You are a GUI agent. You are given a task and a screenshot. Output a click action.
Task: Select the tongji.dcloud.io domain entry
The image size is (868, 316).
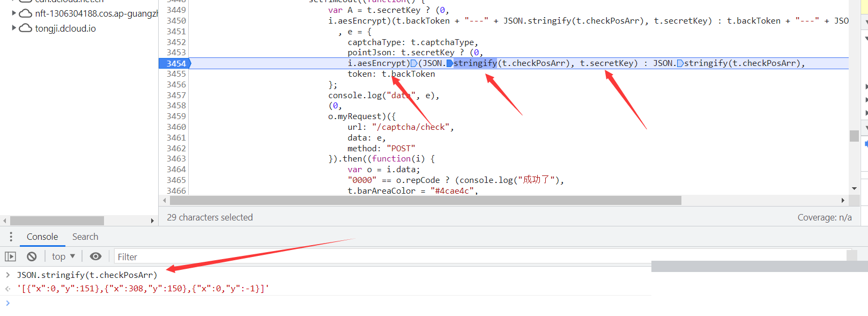[x=65, y=28]
